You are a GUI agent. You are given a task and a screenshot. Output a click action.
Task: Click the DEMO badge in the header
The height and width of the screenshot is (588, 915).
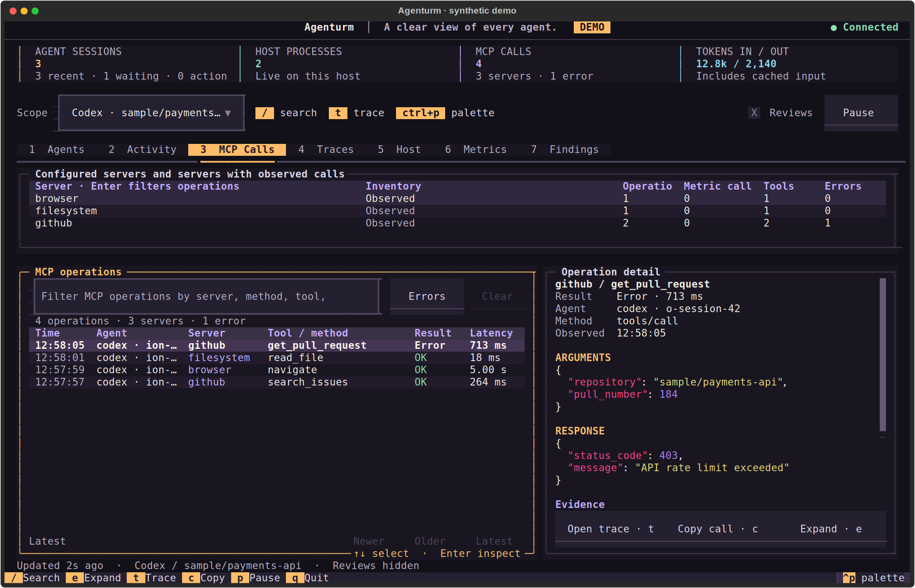coord(592,27)
